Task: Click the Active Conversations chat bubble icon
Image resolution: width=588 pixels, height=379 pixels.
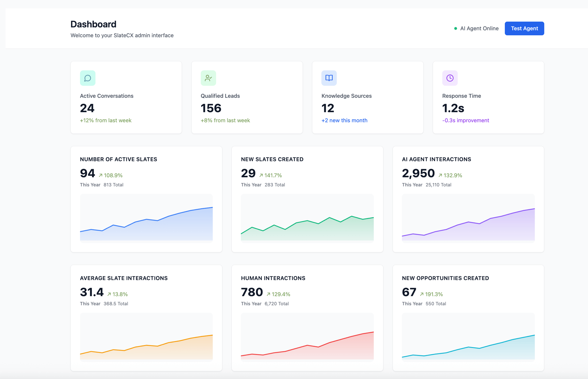Action: pos(88,78)
